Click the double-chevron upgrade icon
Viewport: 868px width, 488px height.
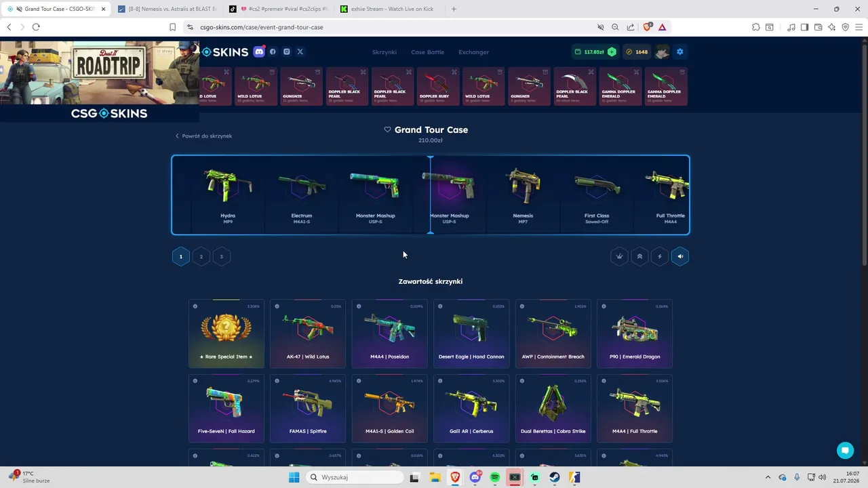coord(639,256)
